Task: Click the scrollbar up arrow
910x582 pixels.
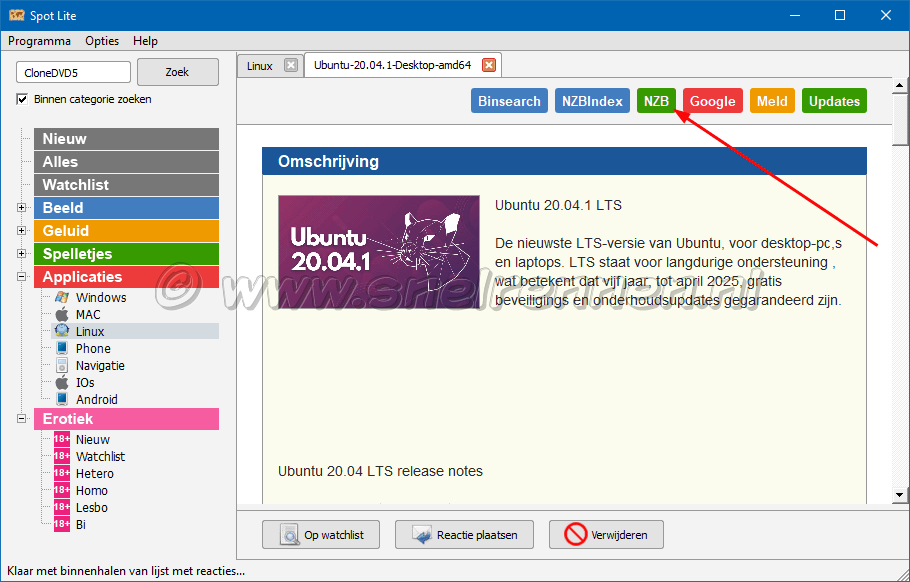Action: (900, 85)
